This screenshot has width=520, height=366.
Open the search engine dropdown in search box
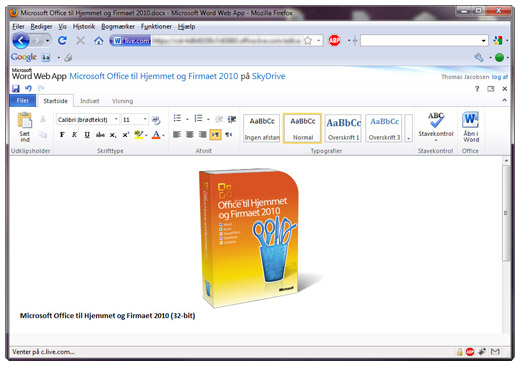pos(483,41)
